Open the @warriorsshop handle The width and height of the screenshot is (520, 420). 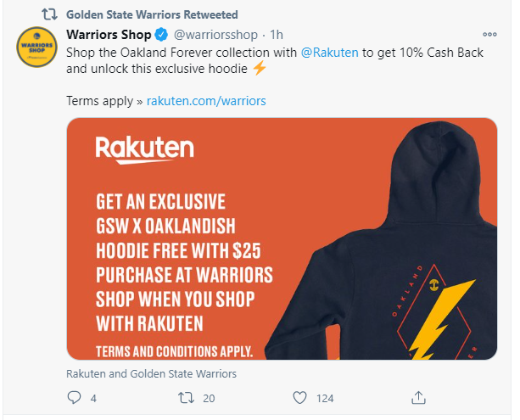click(x=215, y=35)
